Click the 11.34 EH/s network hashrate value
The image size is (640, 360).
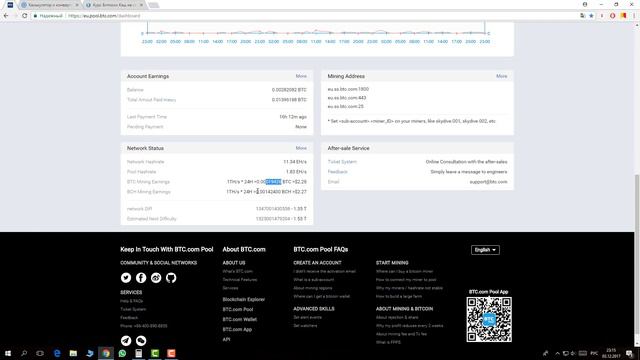tap(295, 162)
